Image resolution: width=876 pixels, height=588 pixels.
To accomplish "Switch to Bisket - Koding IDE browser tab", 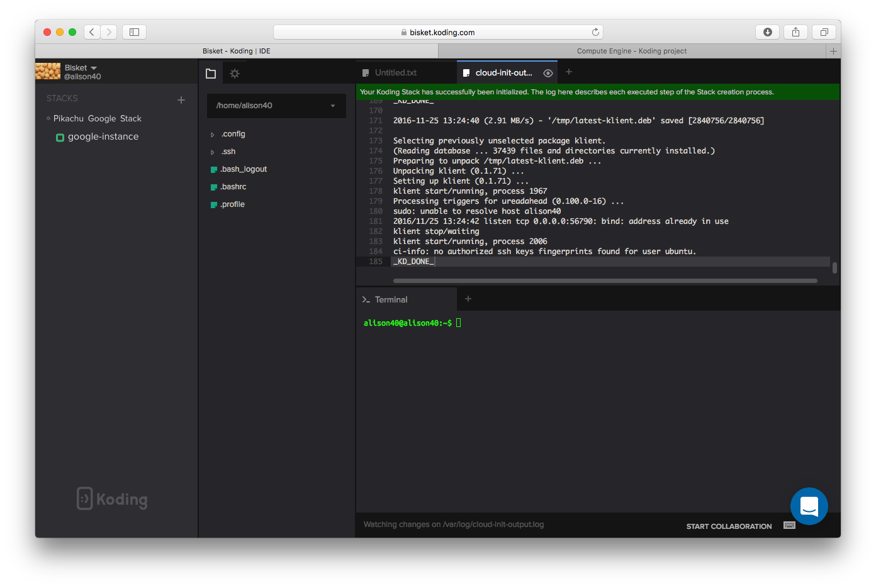I will [237, 51].
